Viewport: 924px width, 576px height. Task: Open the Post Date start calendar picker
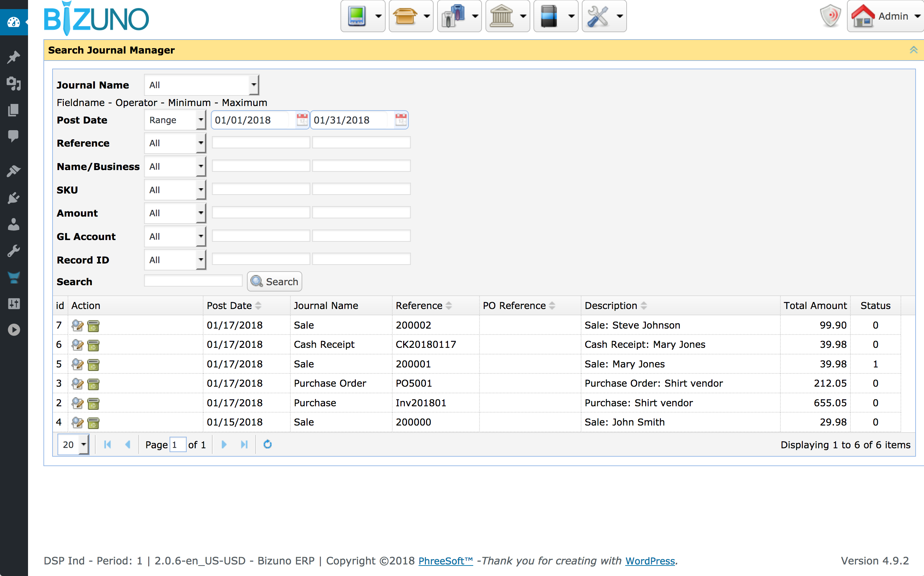pyautogui.click(x=302, y=120)
